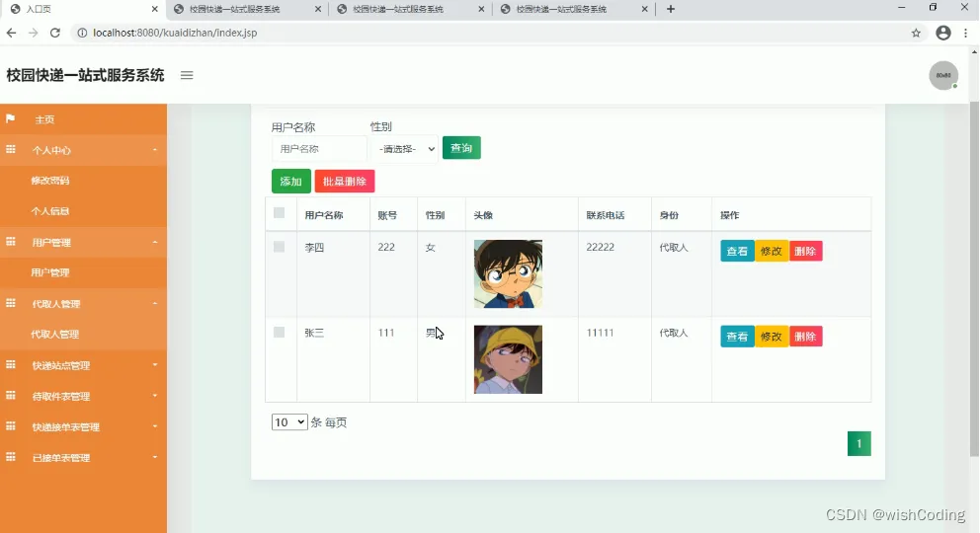This screenshot has width=980, height=533.
Task: Collapse the 代取人管理 sidebar section
Action: coord(83,303)
